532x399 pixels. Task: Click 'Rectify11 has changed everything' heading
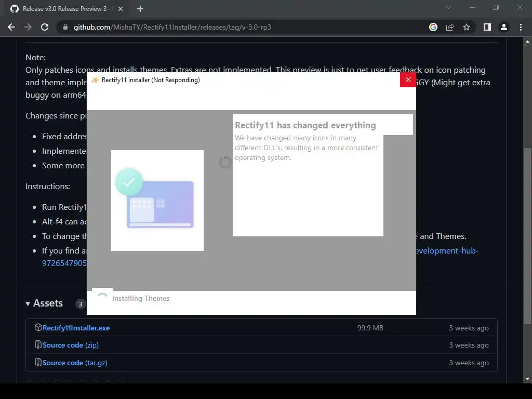point(305,125)
